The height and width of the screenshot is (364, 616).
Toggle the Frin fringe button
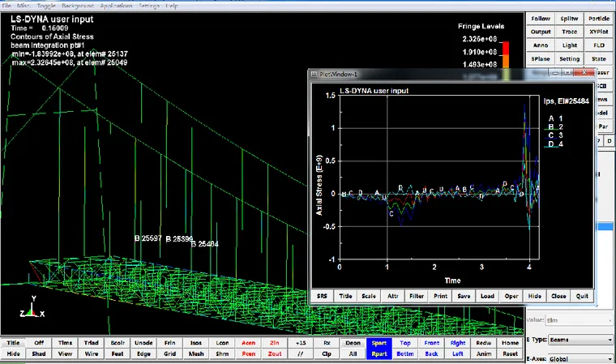pos(169,343)
